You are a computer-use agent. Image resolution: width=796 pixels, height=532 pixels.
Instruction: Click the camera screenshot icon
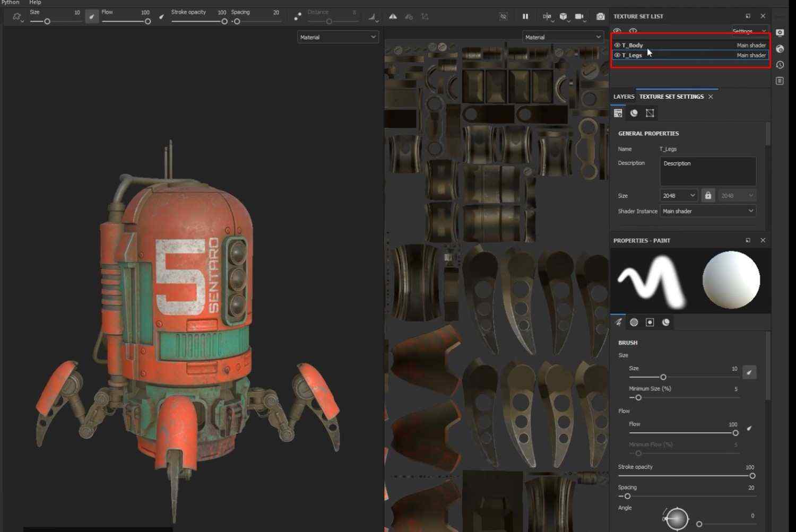point(600,16)
